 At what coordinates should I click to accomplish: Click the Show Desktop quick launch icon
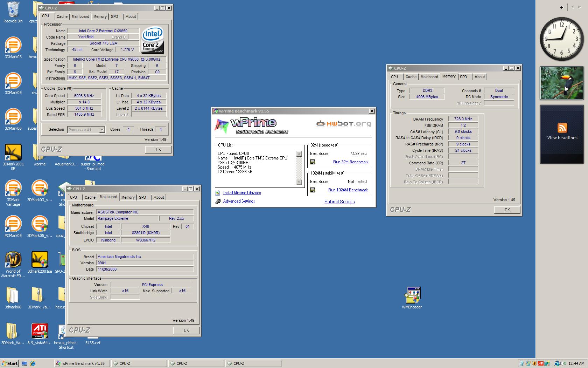(24, 363)
